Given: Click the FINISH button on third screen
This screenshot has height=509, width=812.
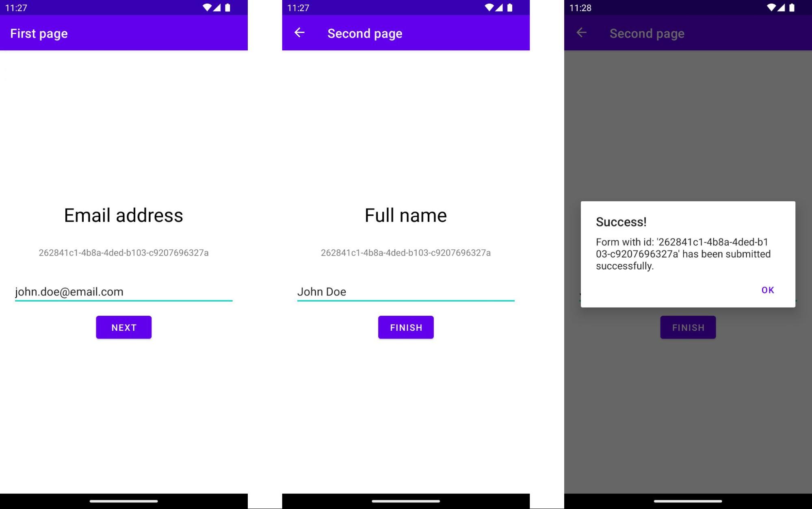Looking at the screenshot, I should [x=688, y=327].
